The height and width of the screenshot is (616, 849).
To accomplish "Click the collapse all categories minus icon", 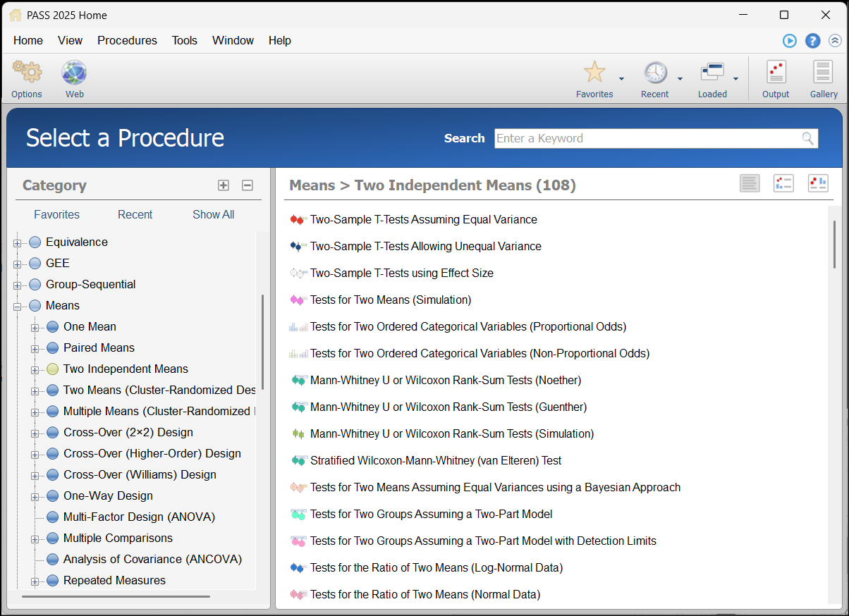I will coord(247,185).
